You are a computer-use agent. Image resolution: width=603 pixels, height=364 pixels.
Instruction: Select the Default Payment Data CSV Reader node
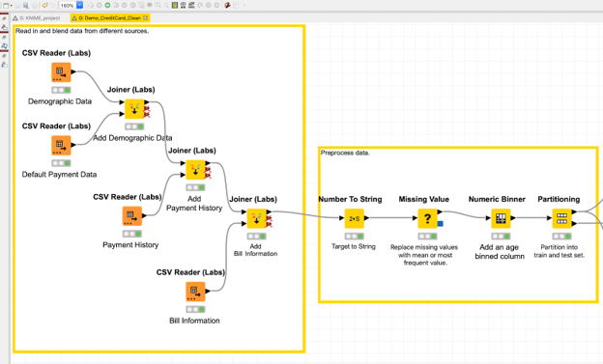(61, 145)
